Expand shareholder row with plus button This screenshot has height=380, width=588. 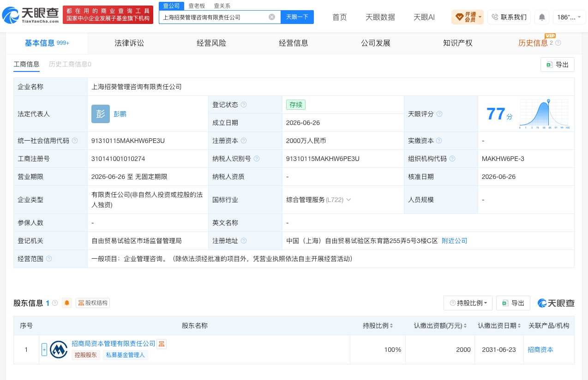pyautogui.click(x=44, y=350)
